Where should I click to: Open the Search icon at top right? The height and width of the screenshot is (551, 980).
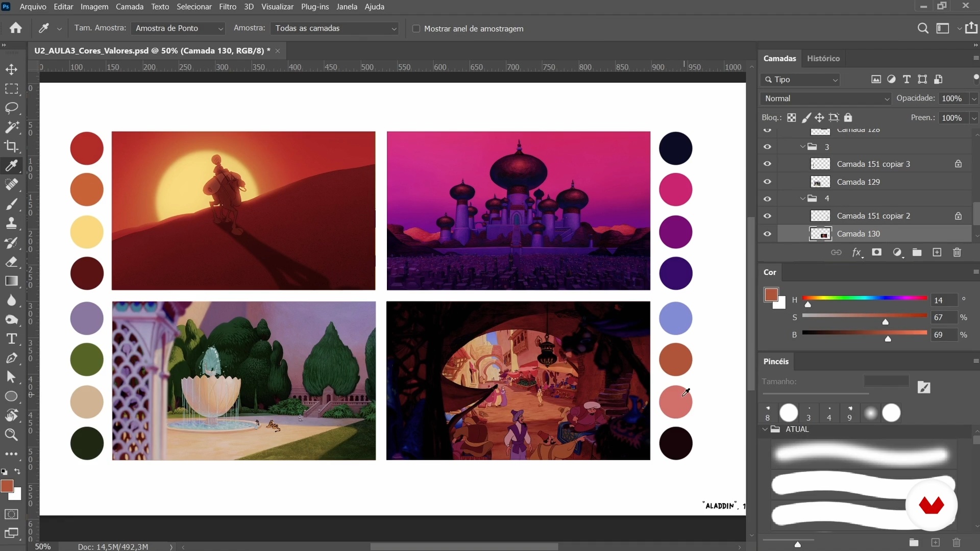923,29
